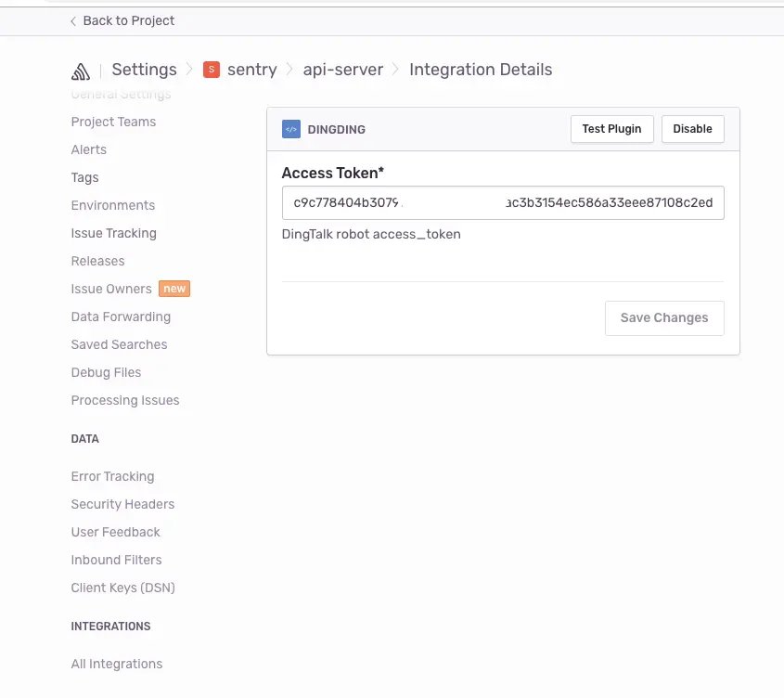This screenshot has height=698, width=784.
Task: Open Issue Tracking in sidebar
Action: 113,233
